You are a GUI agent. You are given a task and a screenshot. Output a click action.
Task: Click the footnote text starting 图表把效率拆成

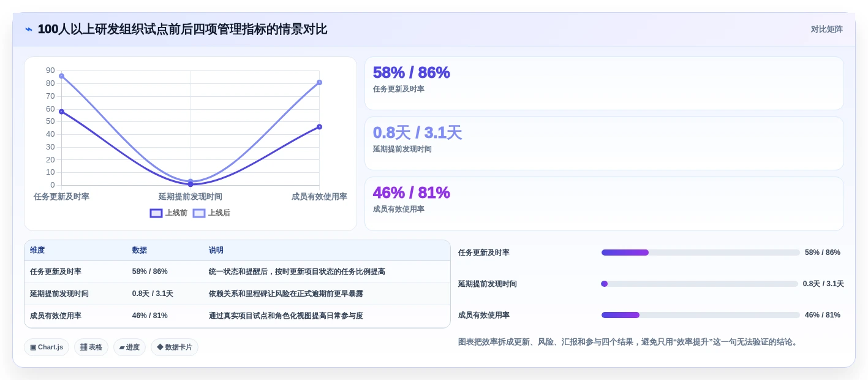(629, 342)
